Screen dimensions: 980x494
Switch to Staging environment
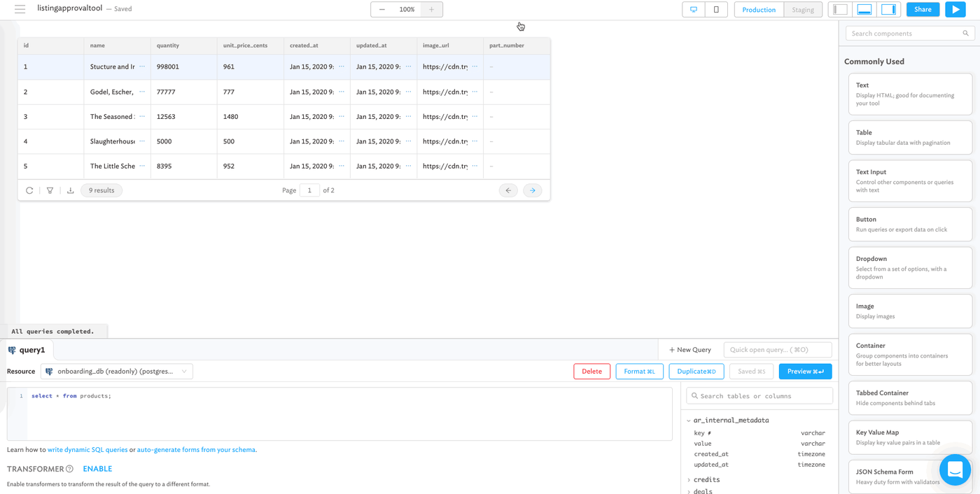(802, 10)
